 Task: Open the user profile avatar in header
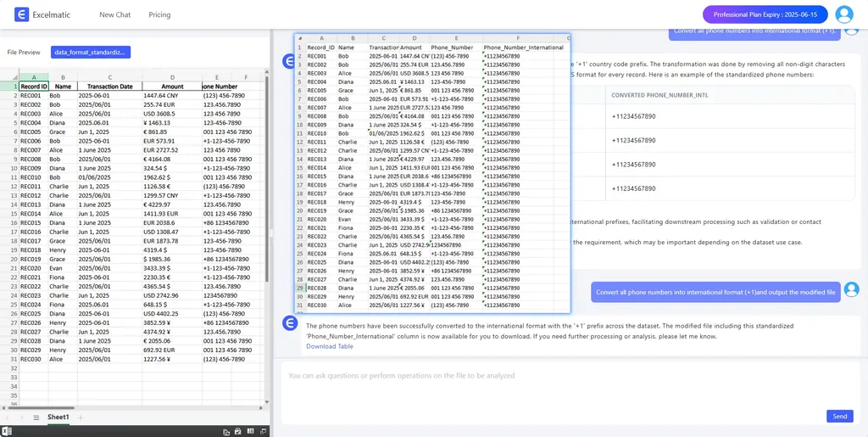point(843,14)
